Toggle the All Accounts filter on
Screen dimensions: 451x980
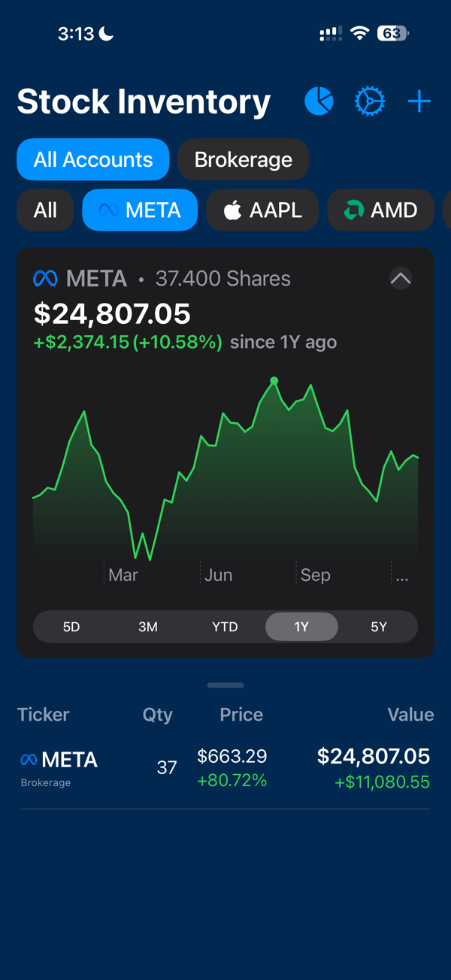pos(92,159)
